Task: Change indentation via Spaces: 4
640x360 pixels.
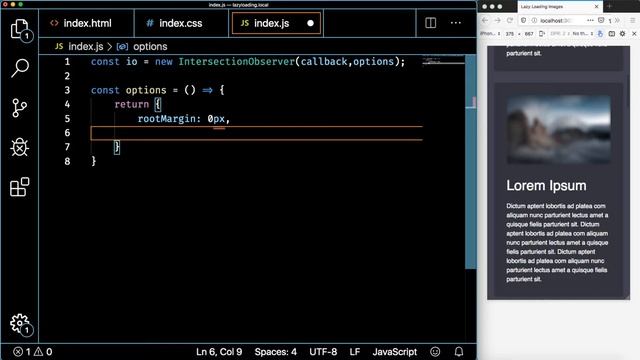Action: point(276,352)
